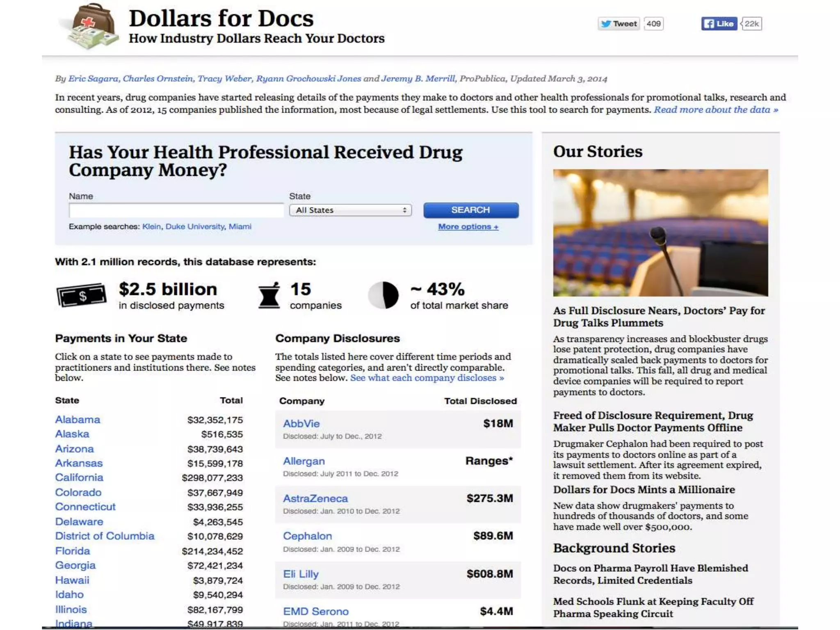Click the 409 tweet count bubble
The height and width of the screenshot is (630, 840).
coord(654,24)
